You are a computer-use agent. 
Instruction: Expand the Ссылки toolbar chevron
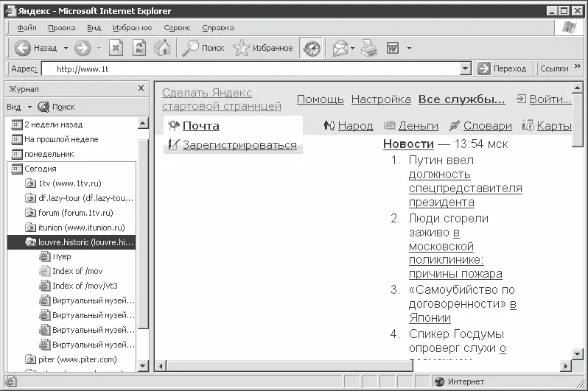point(578,66)
